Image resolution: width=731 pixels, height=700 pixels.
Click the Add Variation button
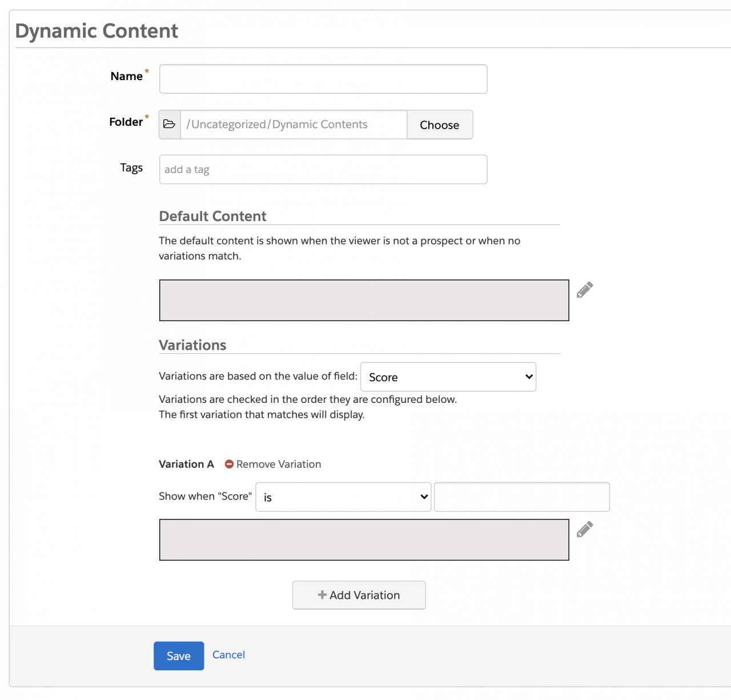point(359,595)
